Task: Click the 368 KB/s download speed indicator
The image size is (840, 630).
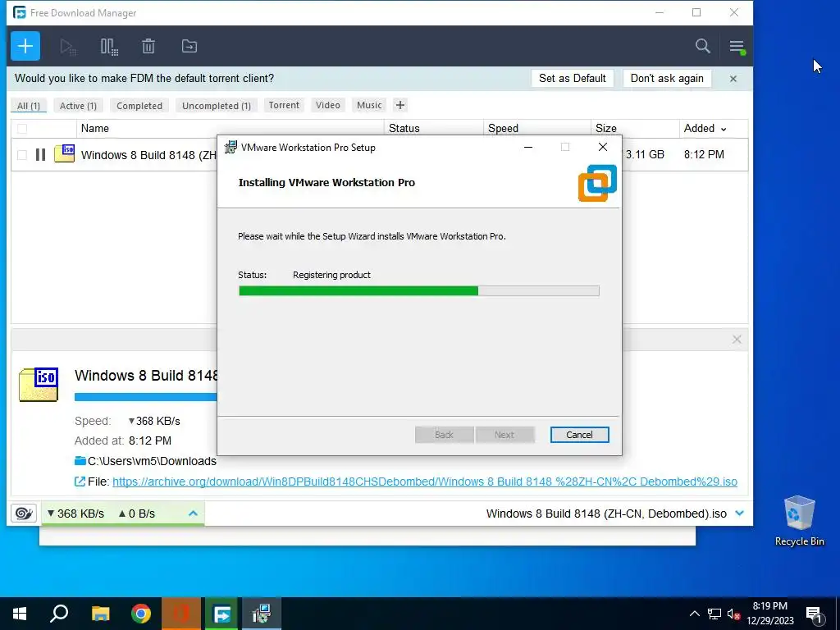Action: 75,514
